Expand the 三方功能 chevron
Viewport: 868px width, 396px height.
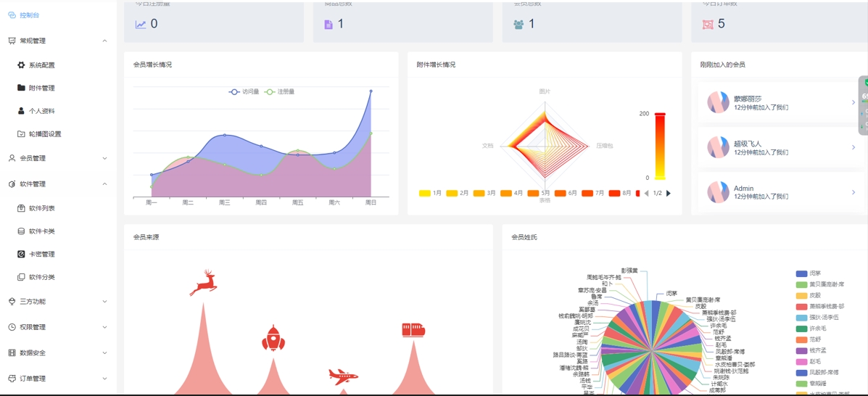(104, 301)
